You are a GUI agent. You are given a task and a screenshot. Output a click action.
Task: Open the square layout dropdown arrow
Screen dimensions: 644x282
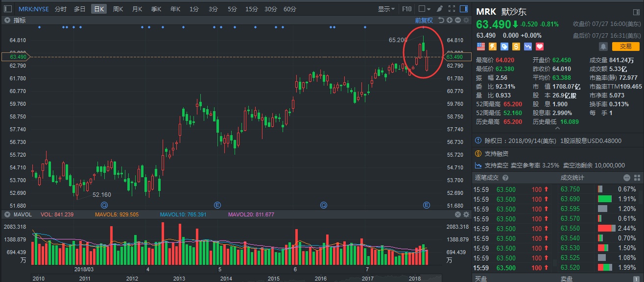(428, 9)
